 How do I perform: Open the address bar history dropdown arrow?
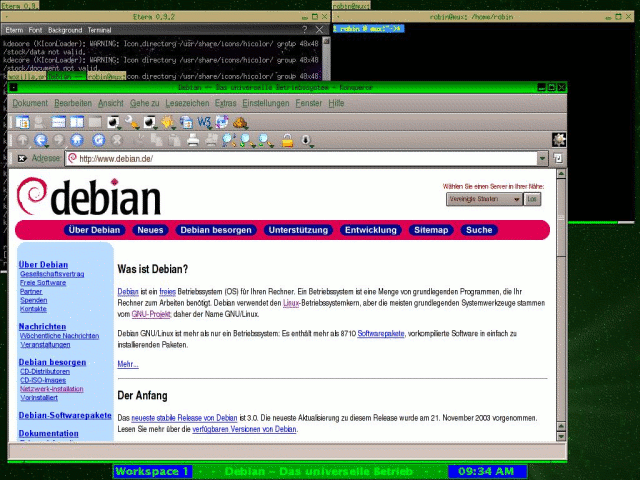click(542, 158)
